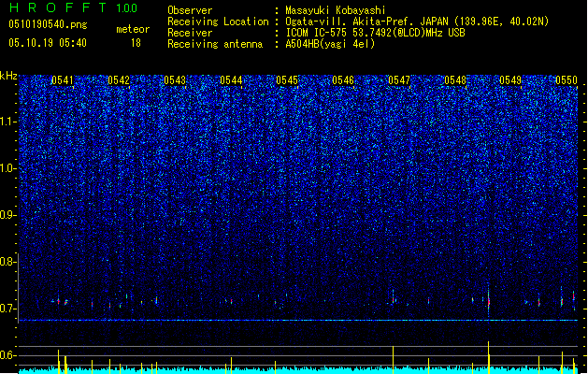Click the 1.1 kHz axis label
Image resolution: width=588 pixels, height=374 pixels.
click(8, 122)
